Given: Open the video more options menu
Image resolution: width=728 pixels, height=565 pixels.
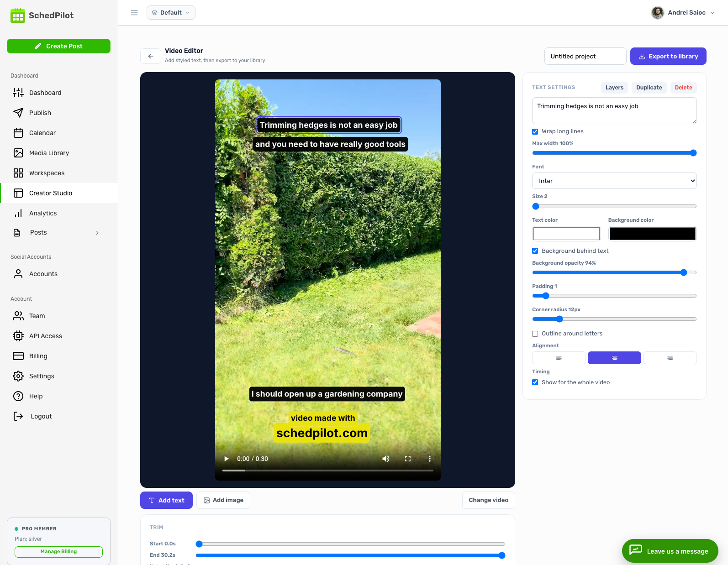Looking at the screenshot, I should click(430, 459).
